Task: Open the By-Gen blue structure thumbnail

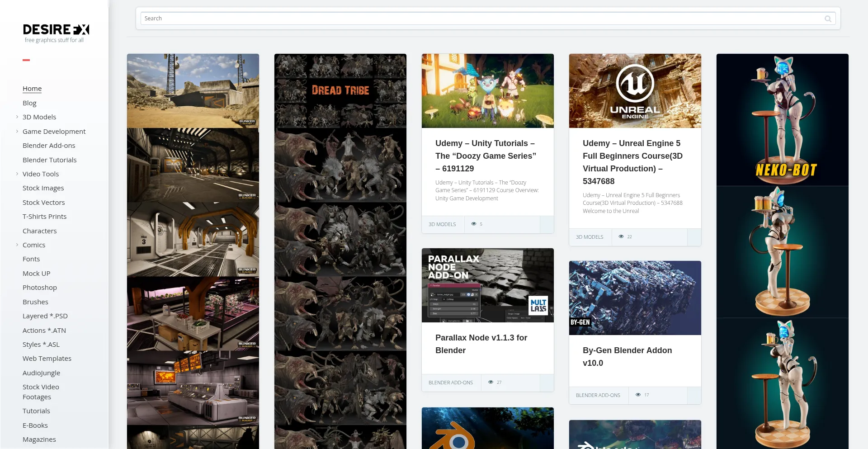Action: pyautogui.click(x=635, y=298)
